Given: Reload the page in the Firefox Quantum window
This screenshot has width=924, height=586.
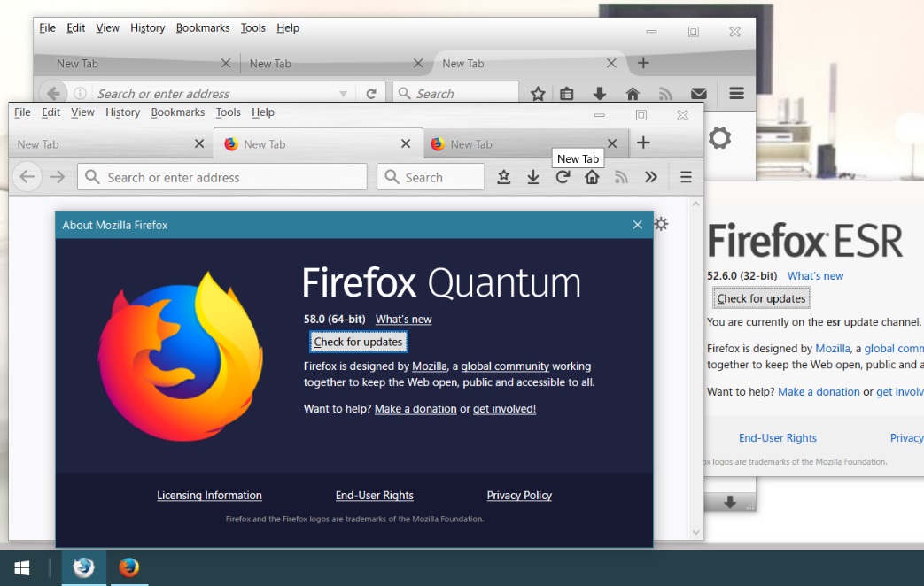Looking at the screenshot, I should (563, 177).
